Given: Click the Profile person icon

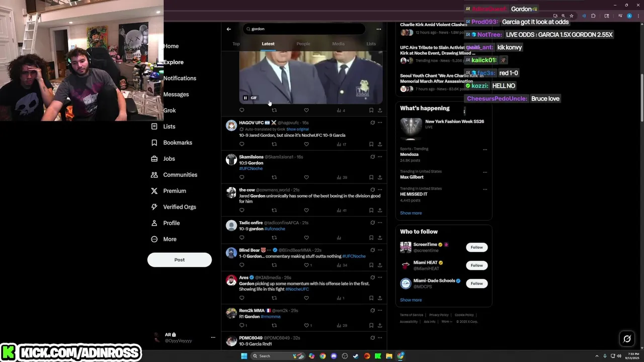Looking at the screenshot, I should coord(154,223).
